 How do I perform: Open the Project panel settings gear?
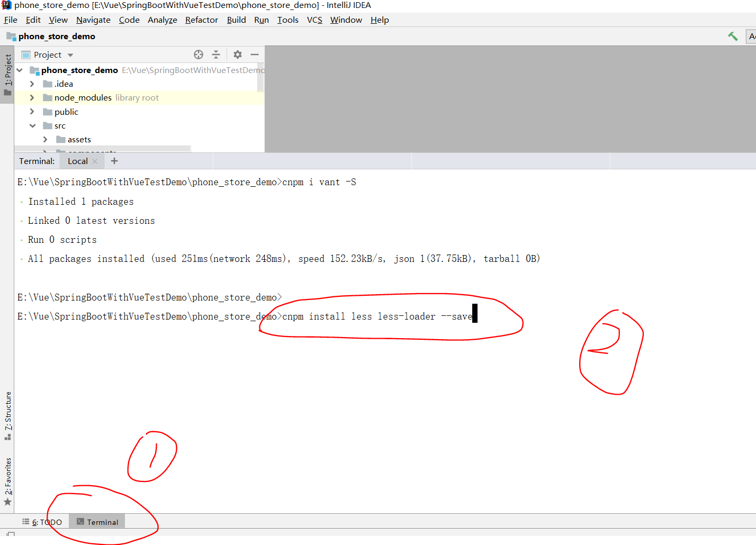tap(237, 54)
